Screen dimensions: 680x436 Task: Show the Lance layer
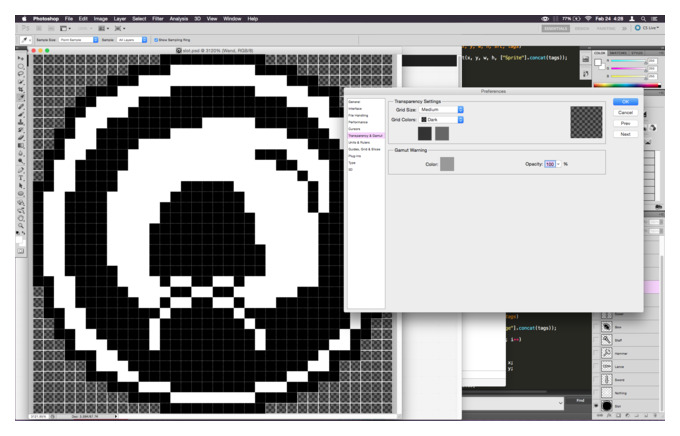click(x=596, y=366)
